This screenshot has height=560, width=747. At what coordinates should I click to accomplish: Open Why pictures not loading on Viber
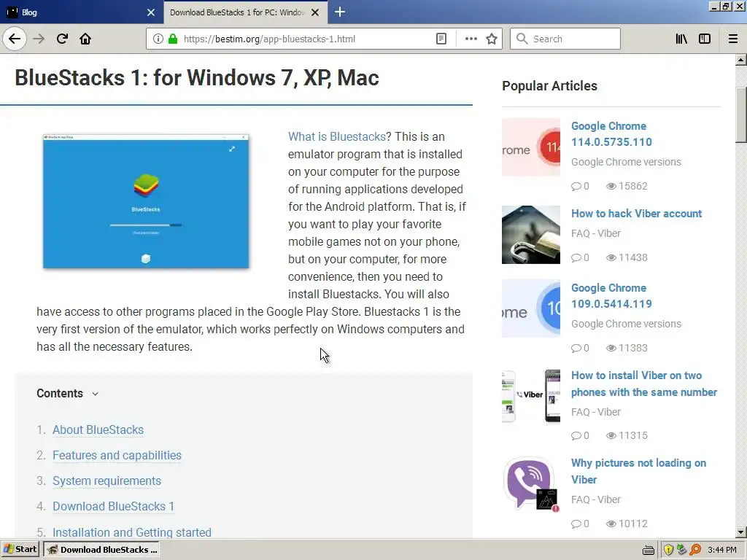click(x=638, y=471)
